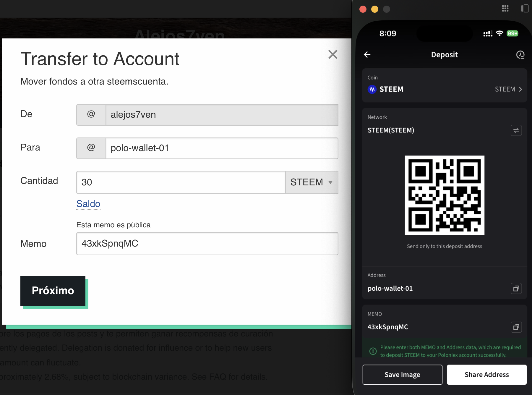The width and height of the screenshot is (532, 395).
Task: Tap the 'Please enter both MEMO and Address' notice
Action: 450,351
